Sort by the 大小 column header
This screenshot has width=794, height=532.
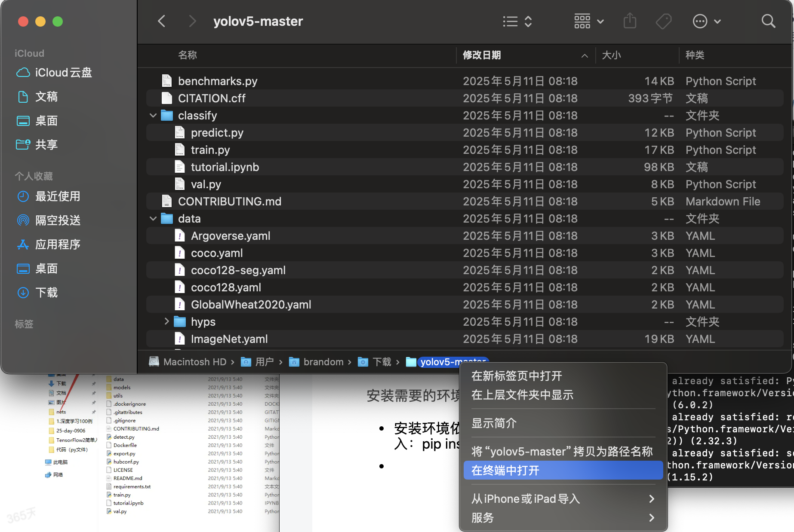611,55
